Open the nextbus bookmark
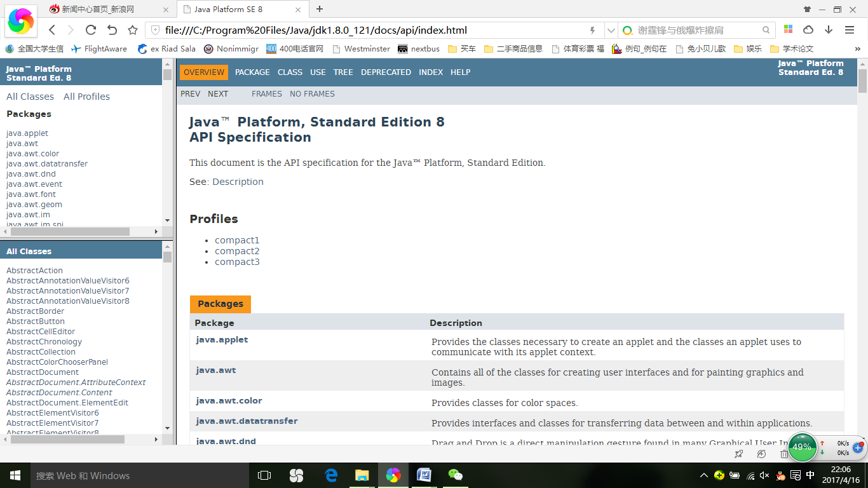This screenshot has width=868, height=488. click(419, 48)
